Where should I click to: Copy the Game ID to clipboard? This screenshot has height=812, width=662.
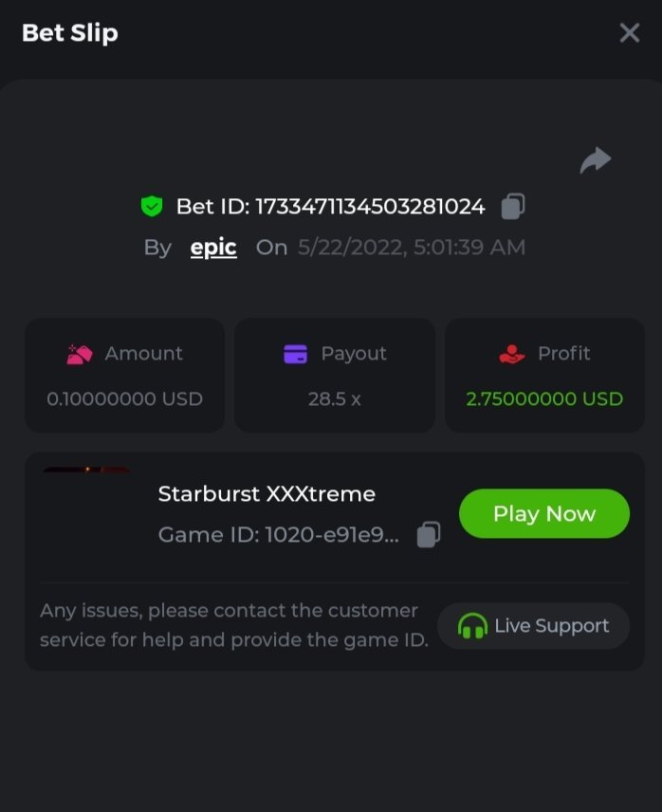click(429, 535)
